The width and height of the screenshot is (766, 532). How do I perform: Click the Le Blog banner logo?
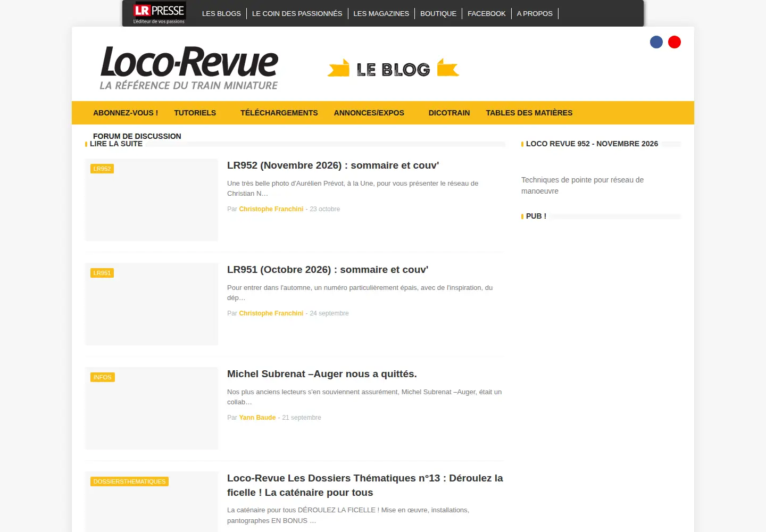[x=393, y=69]
